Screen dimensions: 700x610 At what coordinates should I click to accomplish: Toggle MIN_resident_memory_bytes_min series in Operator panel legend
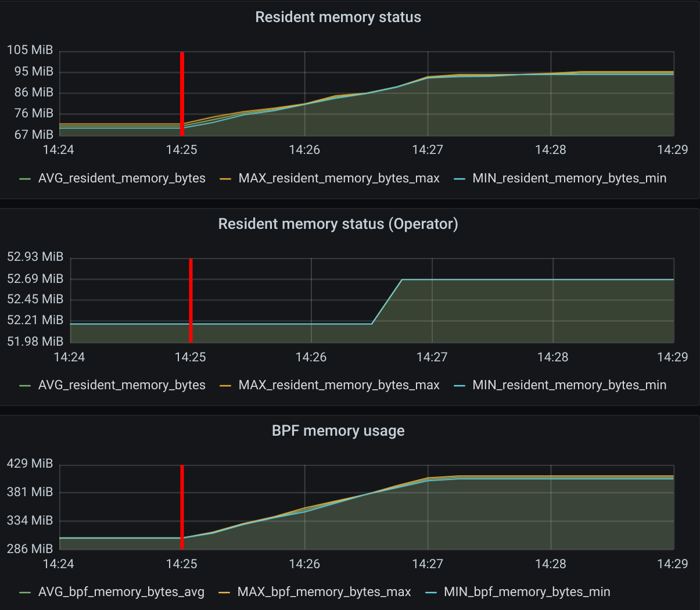[569, 385]
